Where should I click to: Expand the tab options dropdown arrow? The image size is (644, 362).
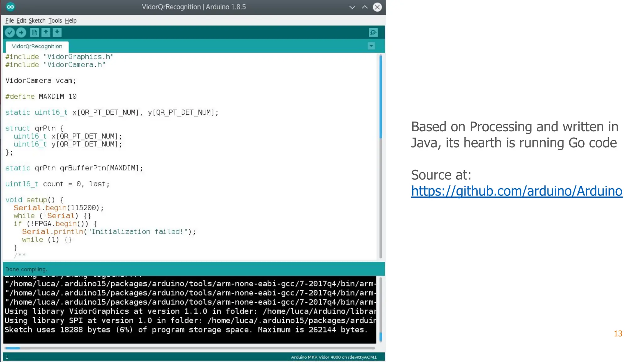tap(371, 46)
